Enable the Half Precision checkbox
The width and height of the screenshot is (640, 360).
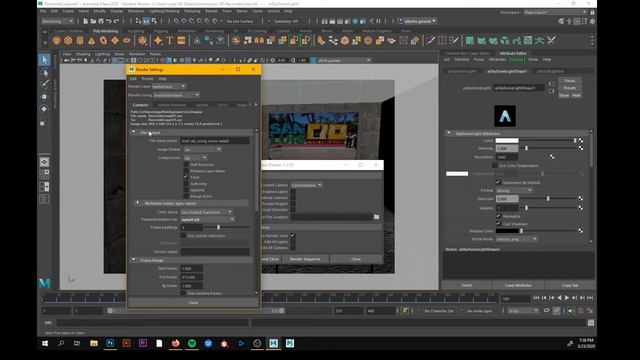click(x=186, y=164)
